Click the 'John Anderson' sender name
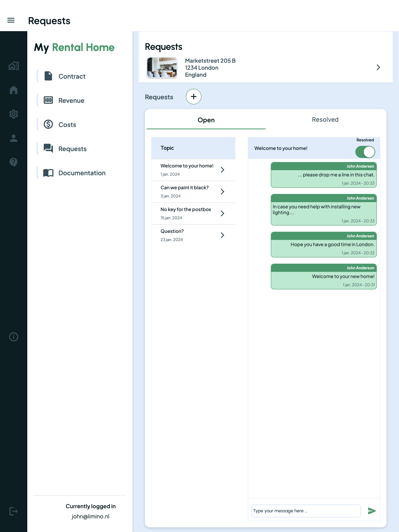The image size is (399, 532). [360, 268]
